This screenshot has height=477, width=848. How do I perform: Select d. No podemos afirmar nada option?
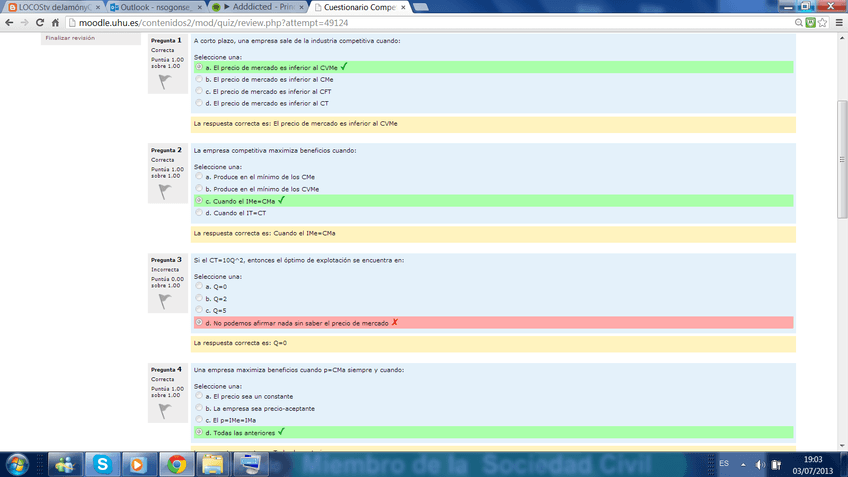click(x=199, y=322)
